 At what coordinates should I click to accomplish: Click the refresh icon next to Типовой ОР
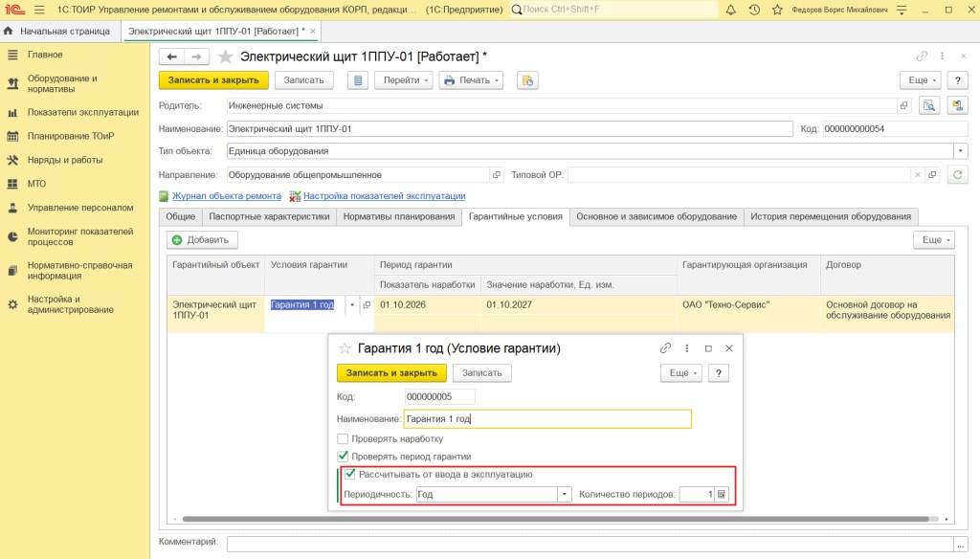pos(957,175)
